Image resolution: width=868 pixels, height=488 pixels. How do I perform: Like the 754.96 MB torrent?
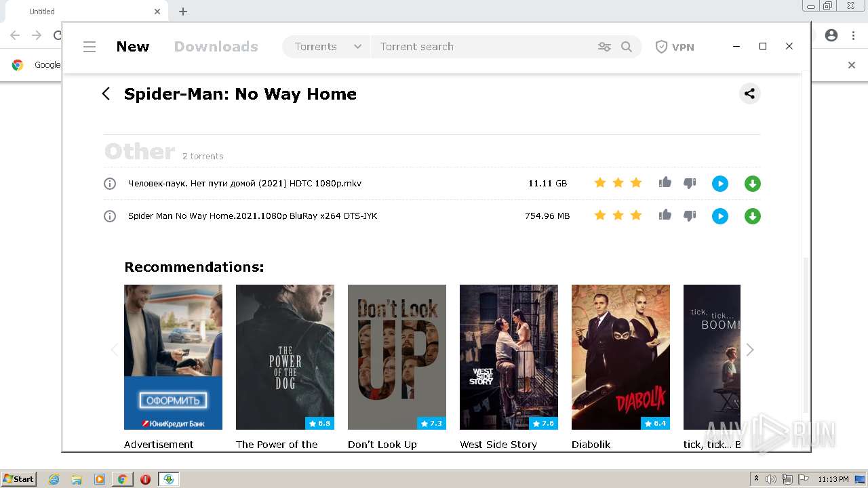[x=665, y=215]
